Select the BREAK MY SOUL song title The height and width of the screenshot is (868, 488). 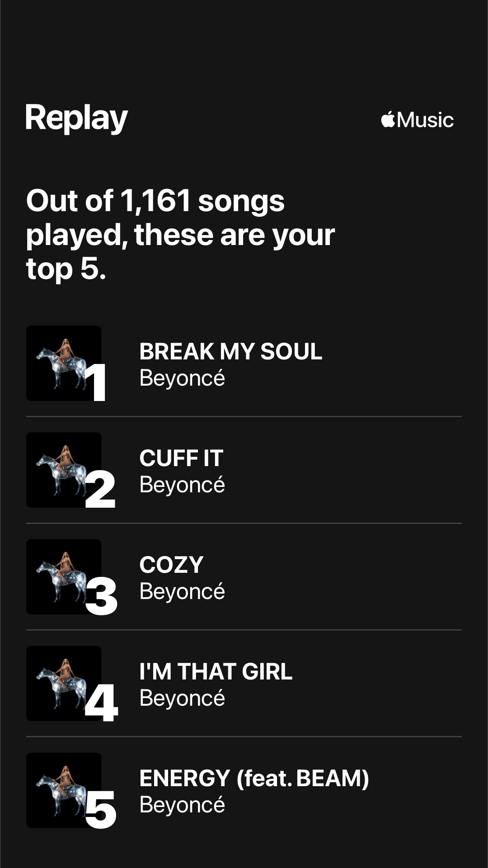[x=230, y=351]
